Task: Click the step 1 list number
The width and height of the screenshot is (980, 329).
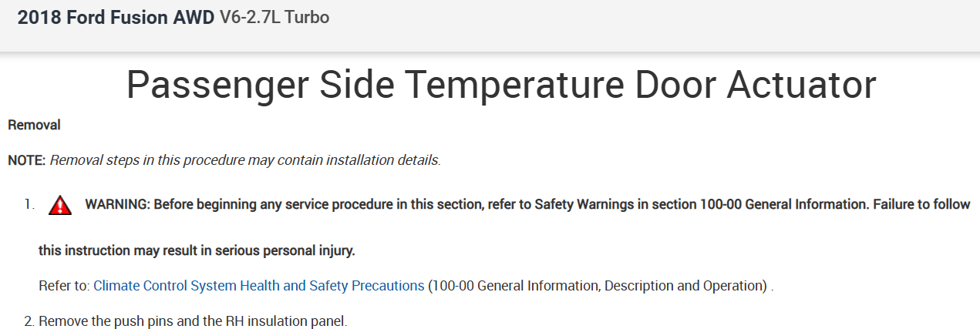Action: pyautogui.click(x=29, y=205)
